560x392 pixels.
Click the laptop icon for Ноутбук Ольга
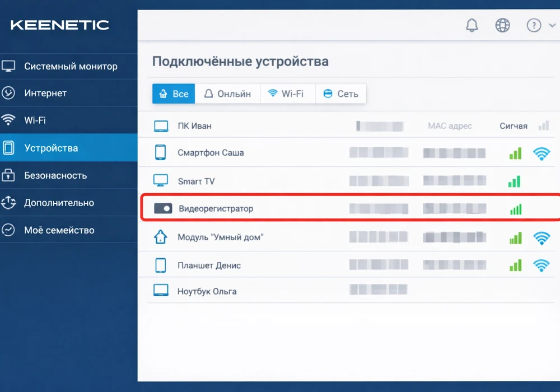pyautogui.click(x=161, y=290)
